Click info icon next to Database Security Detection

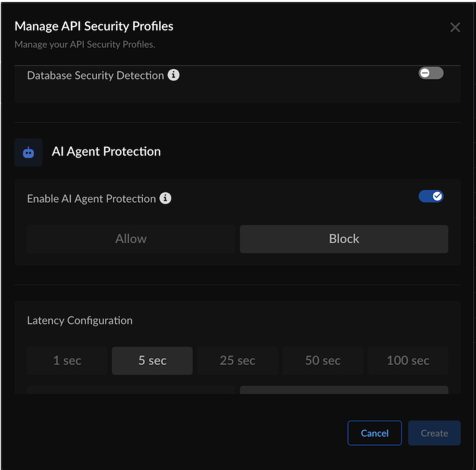[174, 75]
